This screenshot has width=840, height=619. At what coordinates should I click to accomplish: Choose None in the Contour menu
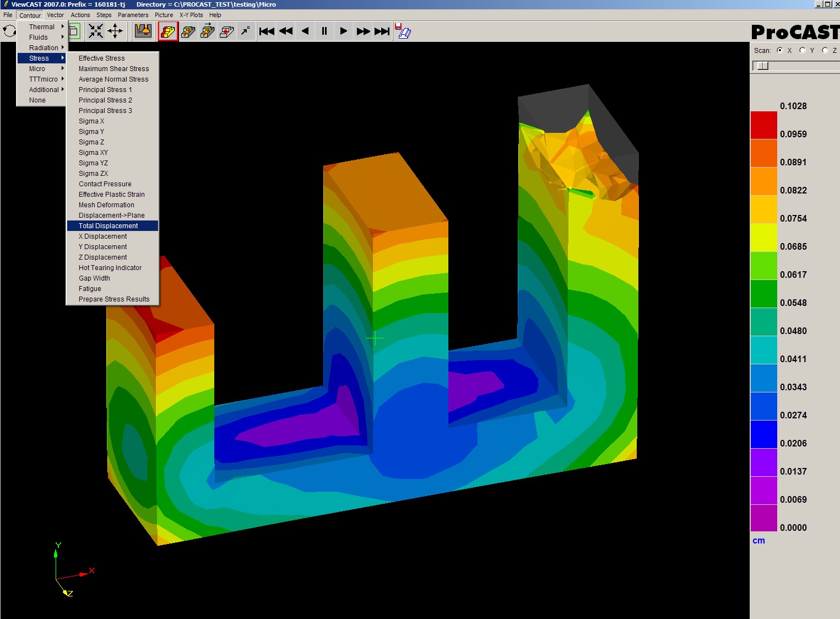(41, 100)
